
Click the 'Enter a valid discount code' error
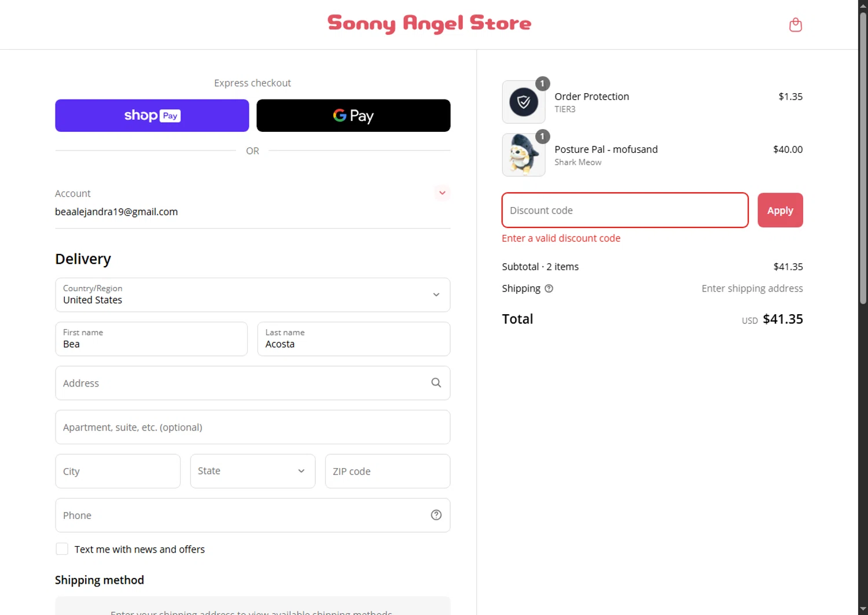[561, 238]
